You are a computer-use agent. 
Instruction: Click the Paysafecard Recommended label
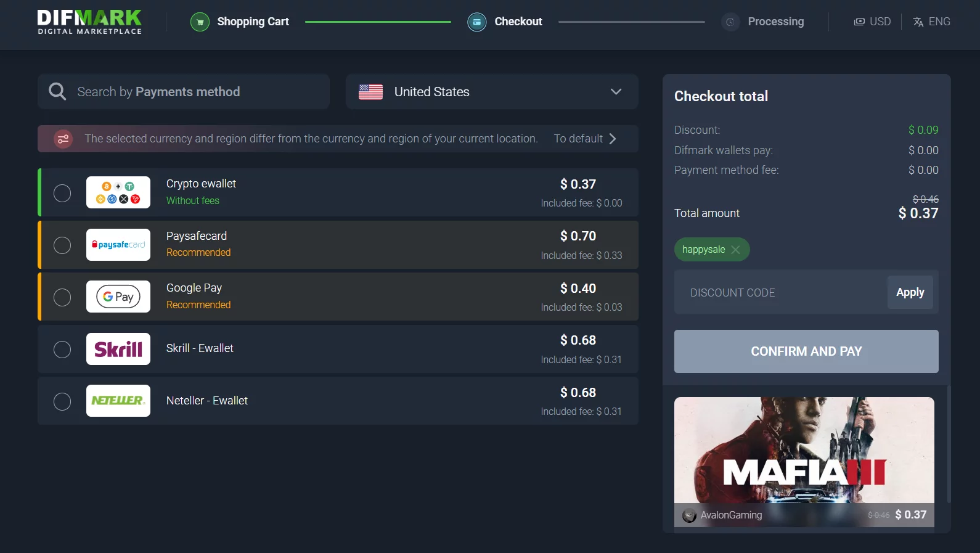tap(198, 253)
